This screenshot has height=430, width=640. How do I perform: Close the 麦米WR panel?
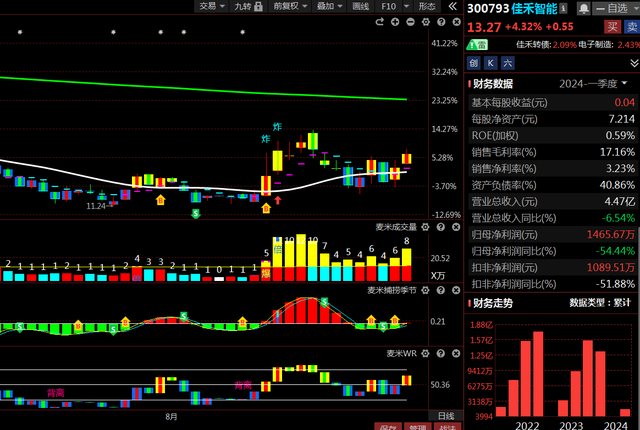point(456,354)
